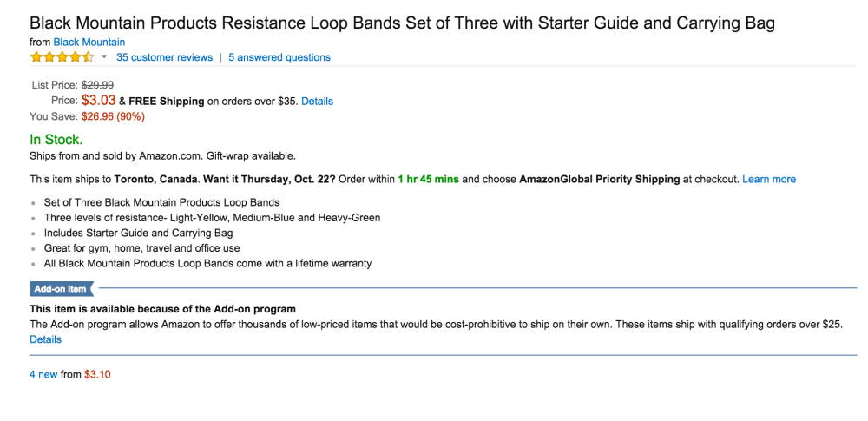Visit the Black Mountain brand link
868x421 pixels.
(89, 42)
